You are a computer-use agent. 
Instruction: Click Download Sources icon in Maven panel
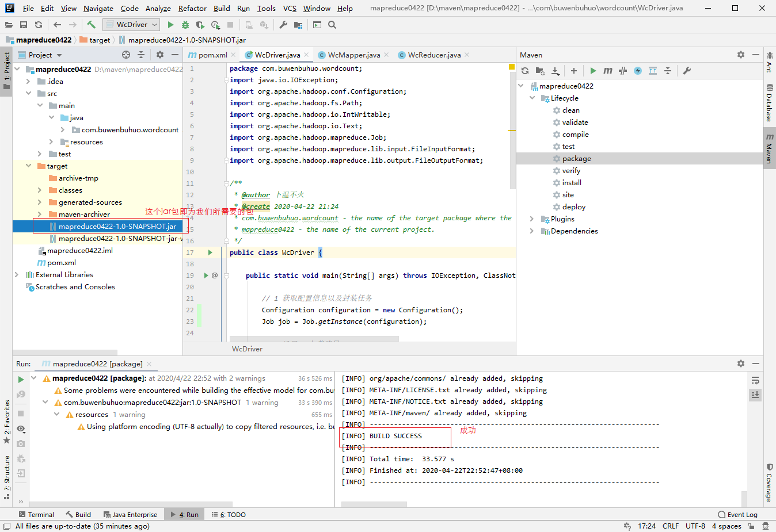point(555,71)
